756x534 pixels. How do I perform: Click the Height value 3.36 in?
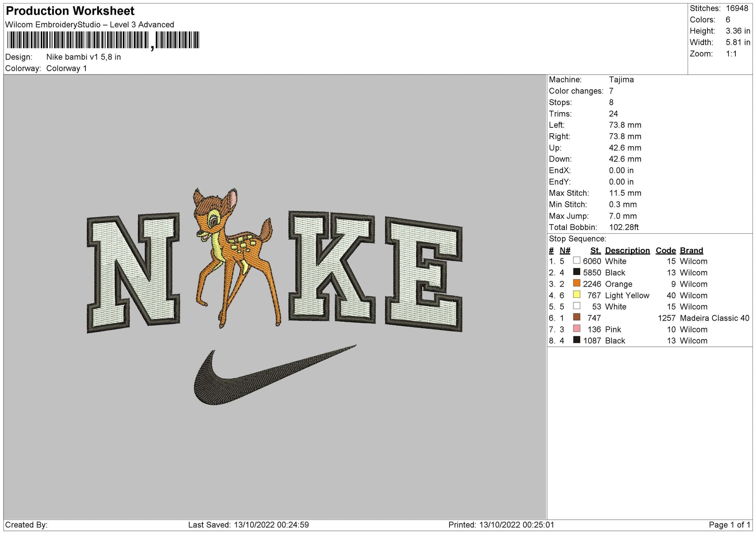(738, 31)
